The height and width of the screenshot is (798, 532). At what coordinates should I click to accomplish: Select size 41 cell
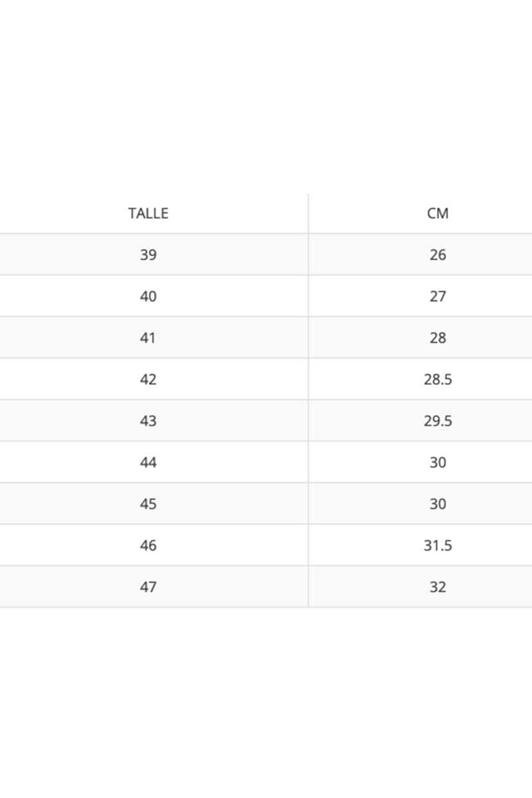pyautogui.click(x=148, y=338)
